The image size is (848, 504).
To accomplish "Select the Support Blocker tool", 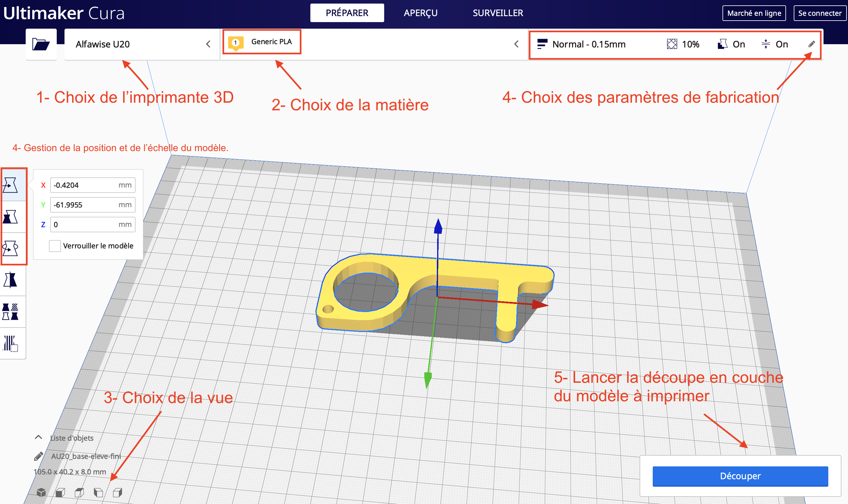I will (x=10, y=343).
